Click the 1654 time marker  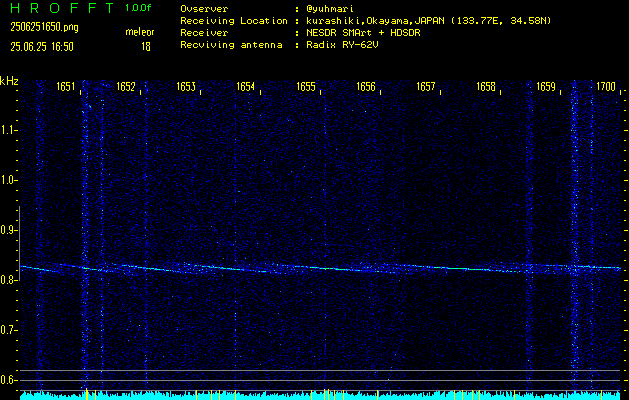coord(246,87)
